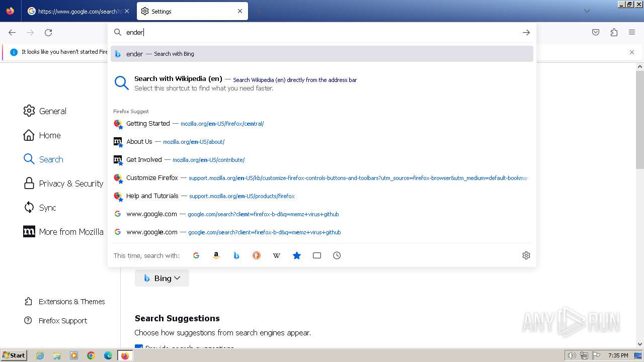
Task: Switch to the Google search tab
Action: (78, 11)
